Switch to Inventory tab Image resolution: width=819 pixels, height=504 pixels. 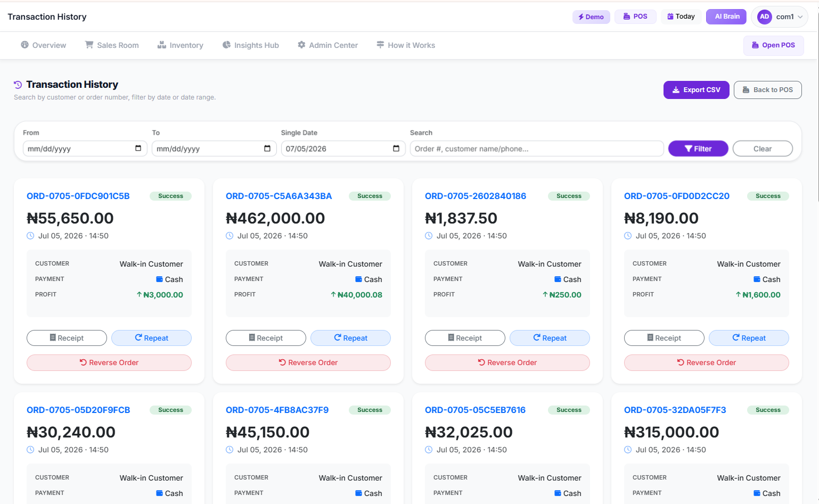pyautogui.click(x=181, y=45)
